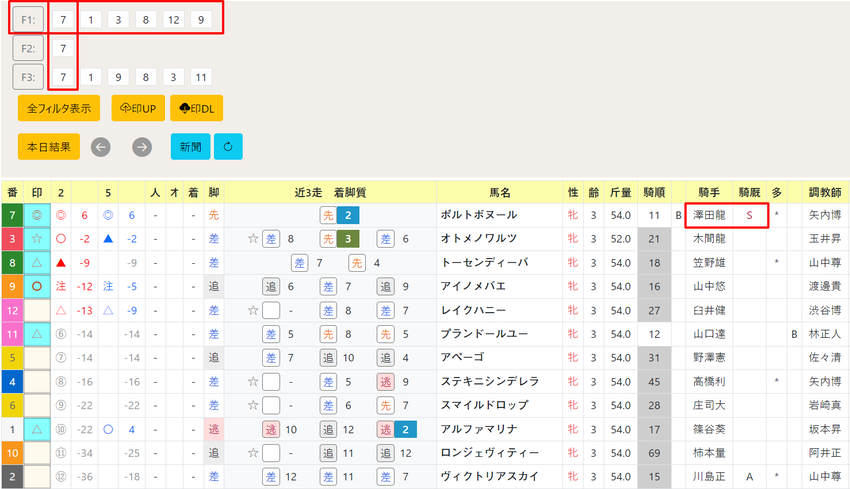Screen dimensions: 850x489
Task: Click the star mark cell for horse 3
Action: click(x=37, y=239)
